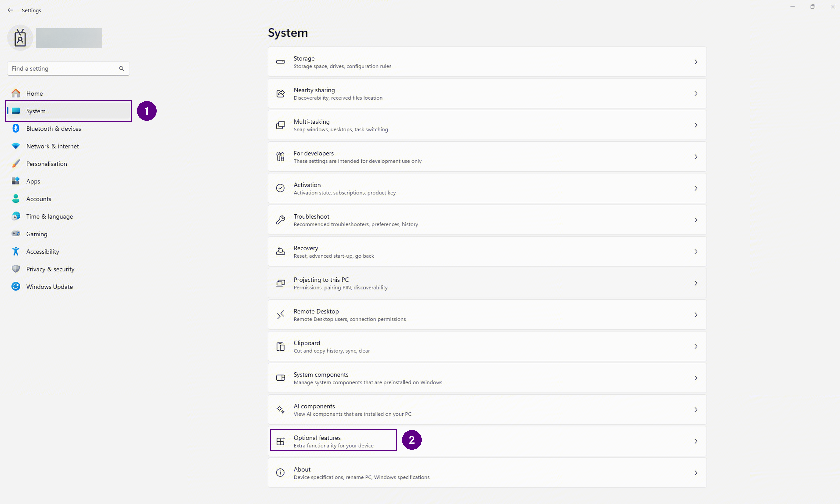Click the Nearby sharing icon
This screenshot has height=504, width=840.
pos(280,93)
